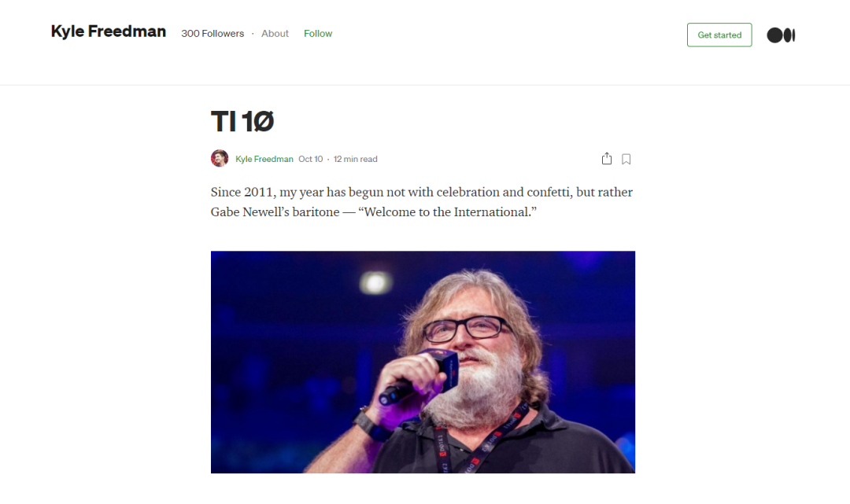Click the microphone in the photo
850x504 pixels.
(x=420, y=377)
